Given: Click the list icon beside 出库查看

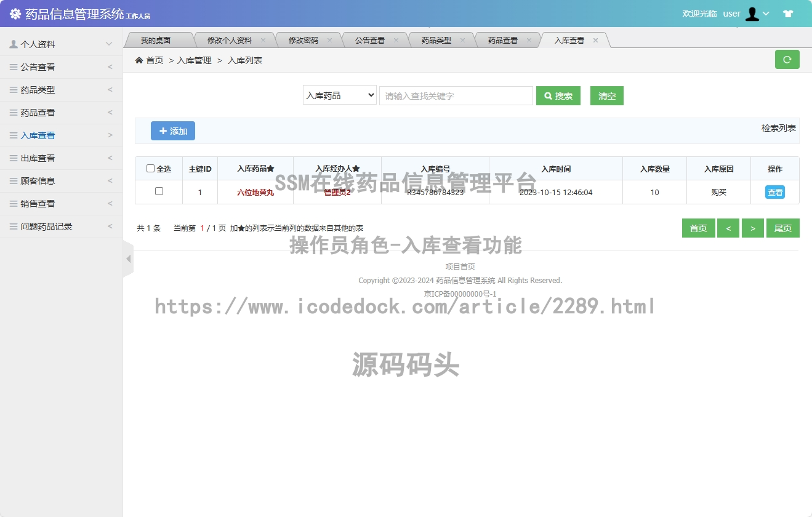Looking at the screenshot, I should (14, 158).
